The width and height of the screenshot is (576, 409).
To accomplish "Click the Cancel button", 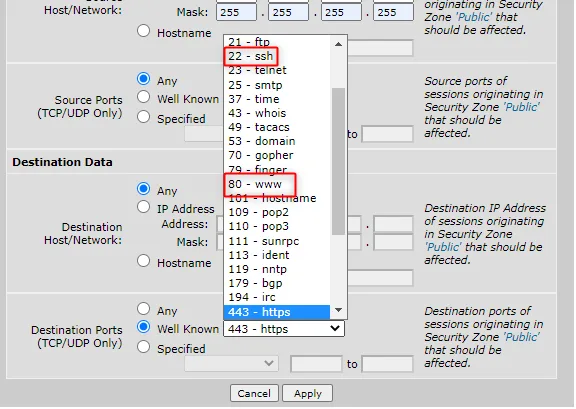I will (x=254, y=393).
